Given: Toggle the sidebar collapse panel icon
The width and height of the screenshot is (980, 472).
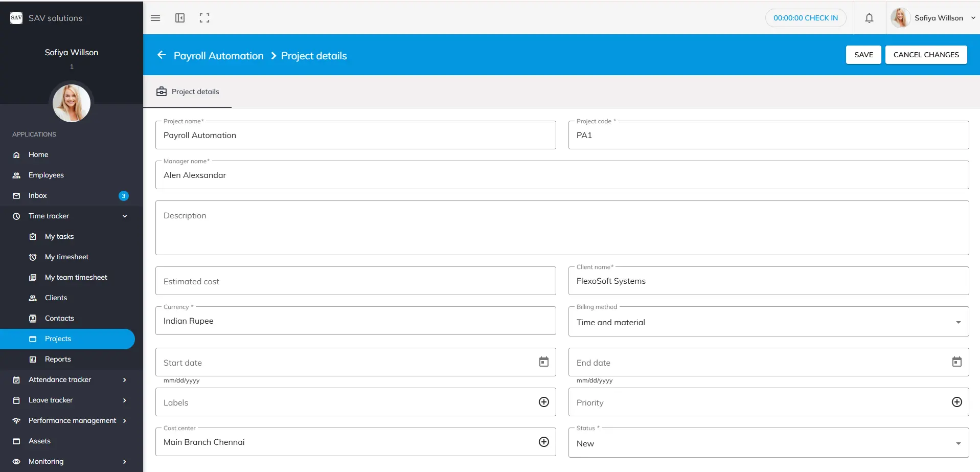Looking at the screenshot, I should click(180, 18).
